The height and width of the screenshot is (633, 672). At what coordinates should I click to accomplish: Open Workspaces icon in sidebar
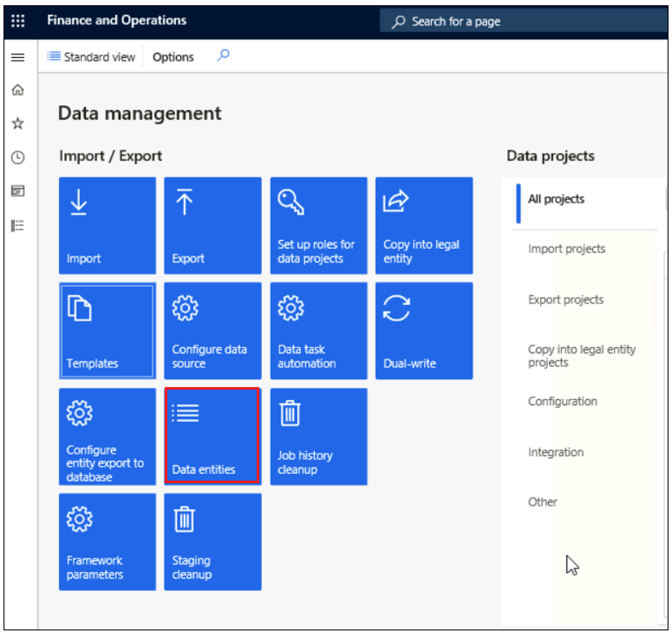[18, 191]
